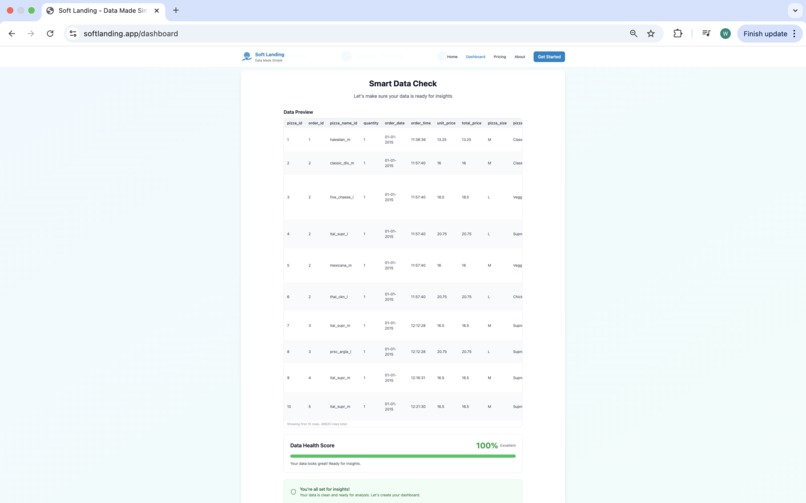Image resolution: width=806 pixels, height=503 pixels.
Task: Click the pizza_name_id column header
Action: click(x=343, y=123)
